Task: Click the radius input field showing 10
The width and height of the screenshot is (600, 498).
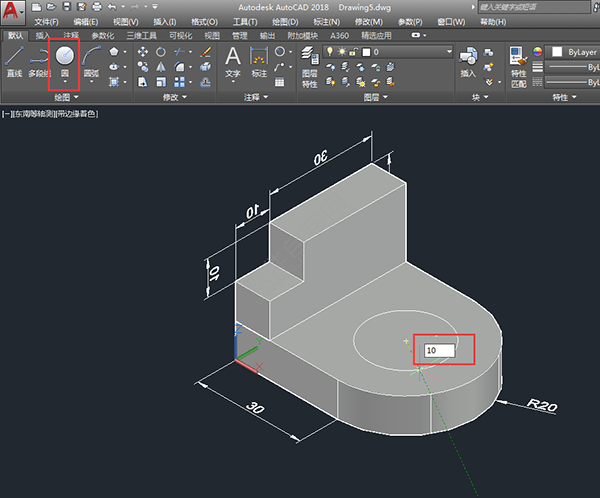Action: coord(438,351)
